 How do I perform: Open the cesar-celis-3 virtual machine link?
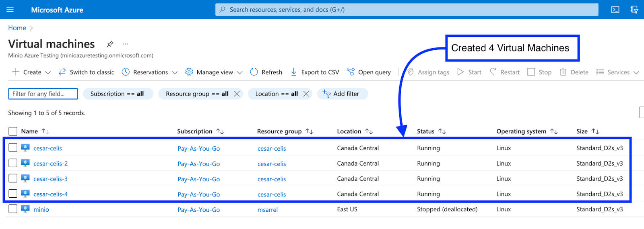coord(50,179)
